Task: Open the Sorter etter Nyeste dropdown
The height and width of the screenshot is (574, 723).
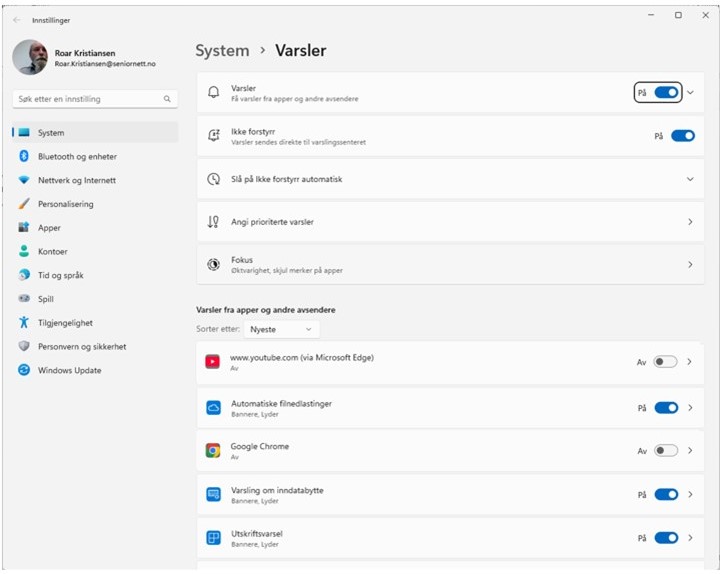Action: [282, 329]
